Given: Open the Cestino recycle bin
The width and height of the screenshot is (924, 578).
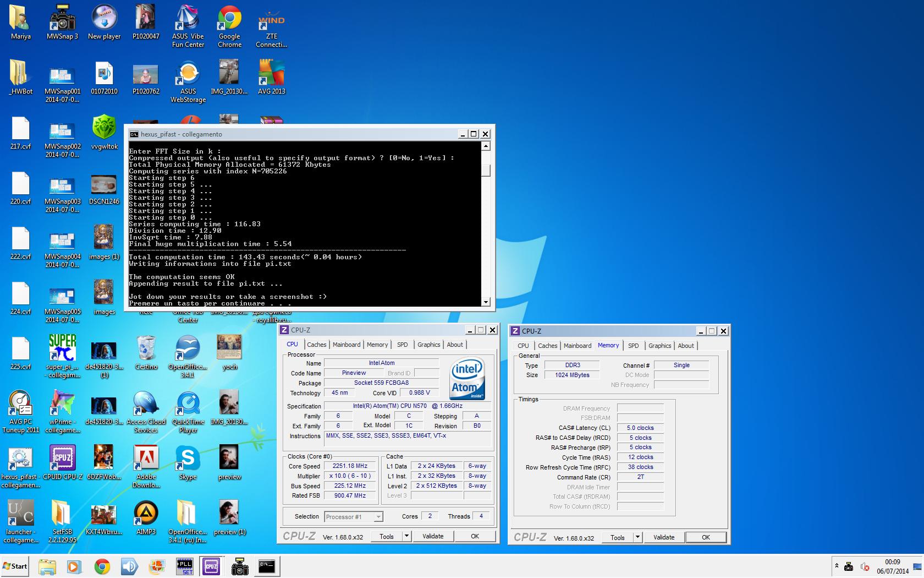Looking at the screenshot, I should [146, 352].
